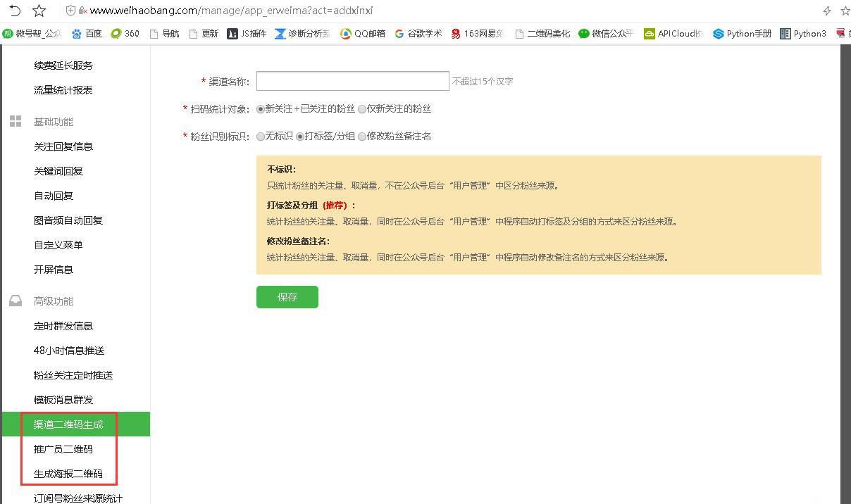Open APICloud from the bookmarks bar
This screenshot has height=504, width=851.
(672, 33)
